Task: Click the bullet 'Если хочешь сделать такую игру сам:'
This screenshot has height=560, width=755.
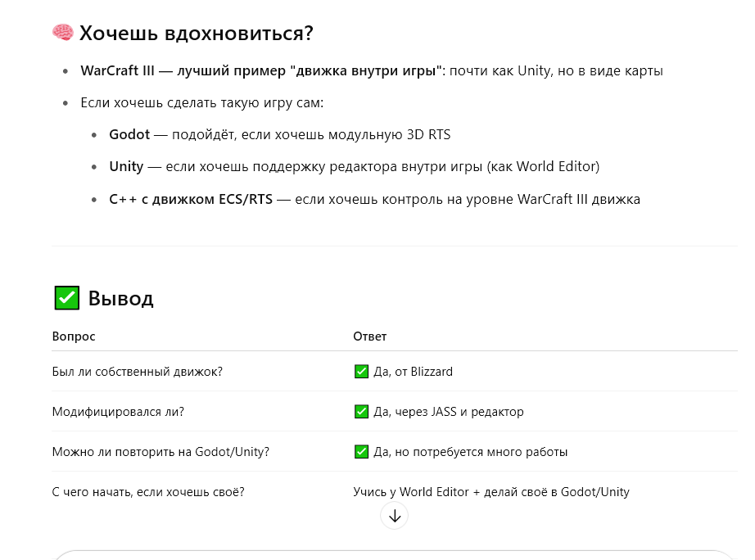Action: (x=201, y=102)
